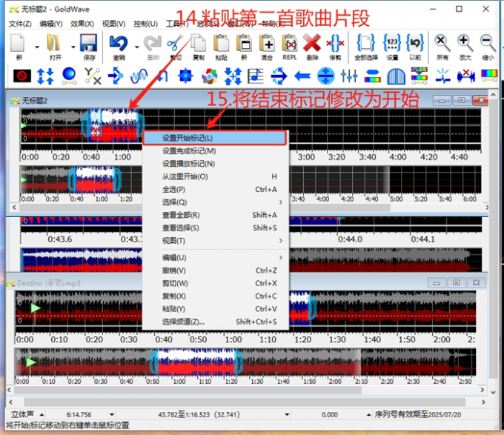Choose 从这里开始(O) in context menu

tap(216, 176)
